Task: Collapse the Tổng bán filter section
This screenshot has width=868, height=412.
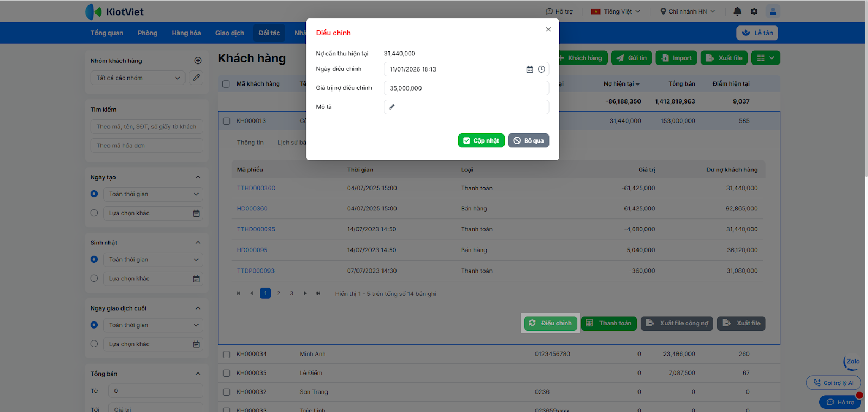Action: [198, 374]
